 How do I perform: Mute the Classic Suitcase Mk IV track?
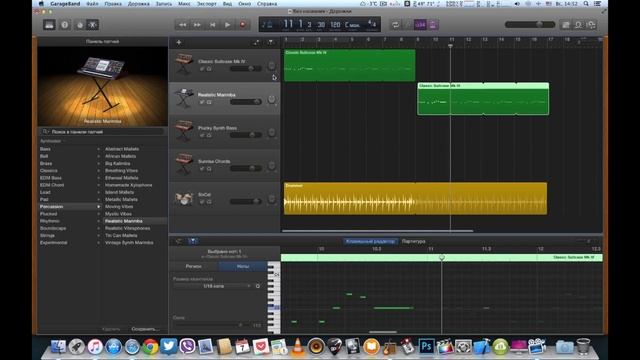pos(202,69)
